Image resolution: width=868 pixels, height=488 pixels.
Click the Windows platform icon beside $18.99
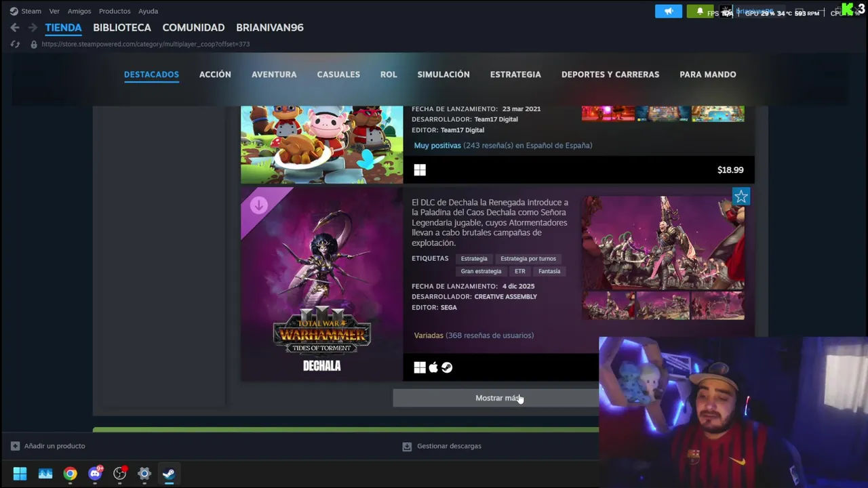coord(420,170)
